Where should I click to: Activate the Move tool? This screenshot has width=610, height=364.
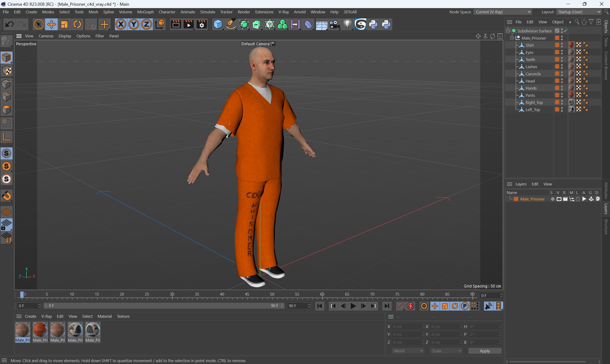51,24
